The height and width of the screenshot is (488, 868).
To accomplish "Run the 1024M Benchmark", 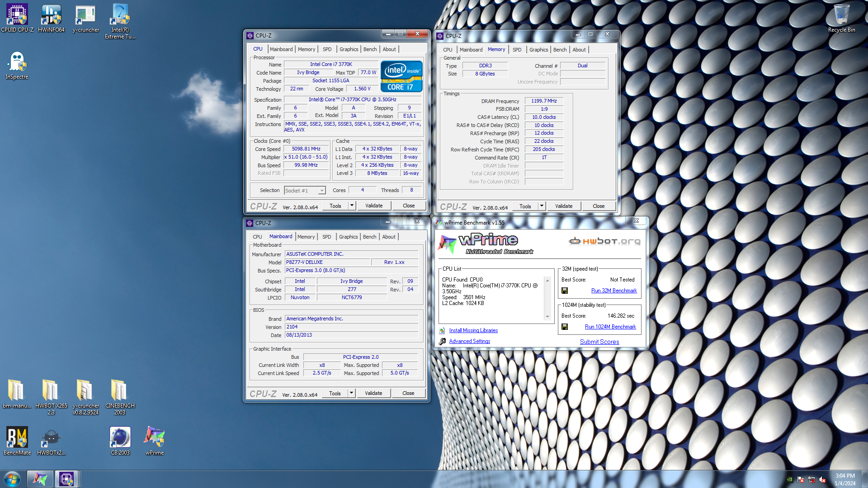I will coord(610,327).
